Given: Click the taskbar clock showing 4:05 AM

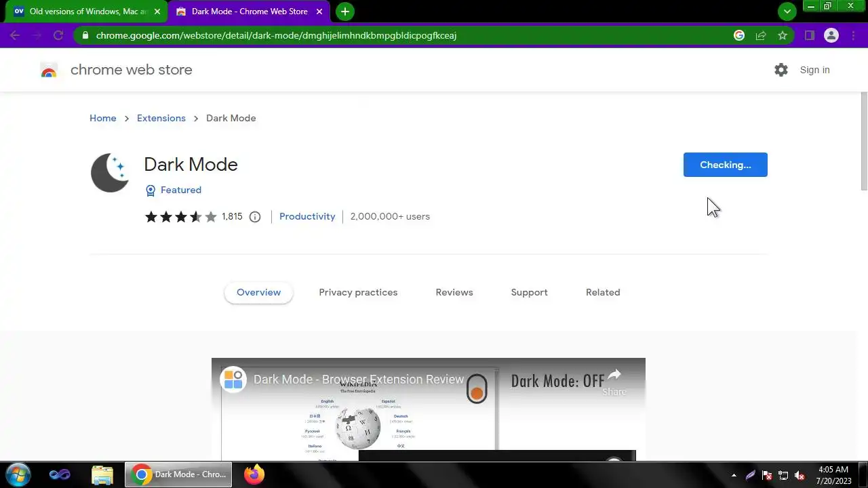Looking at the screenshot, I should pos(833,474).
